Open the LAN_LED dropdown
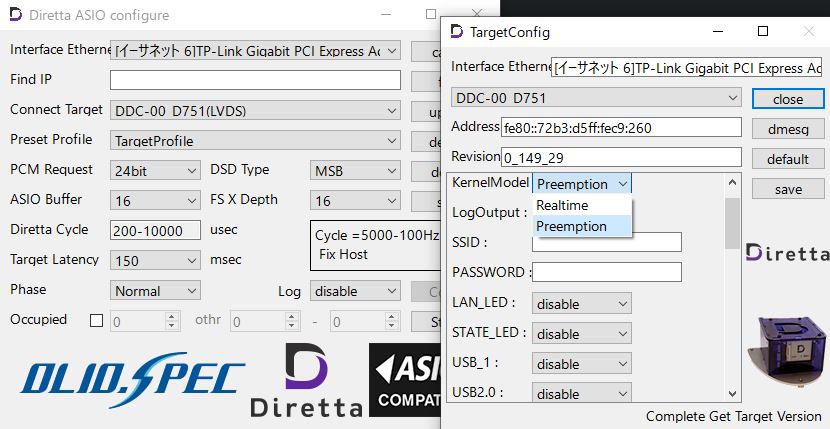Screen dimensions: 830x429 pyautogui.click(x=582, y=304)
